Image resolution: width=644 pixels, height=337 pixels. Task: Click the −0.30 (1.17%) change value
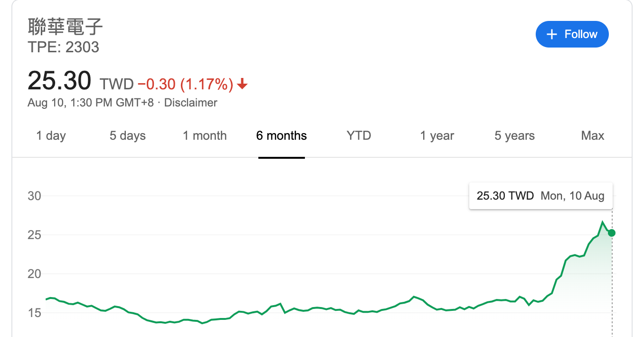[185, 85]
